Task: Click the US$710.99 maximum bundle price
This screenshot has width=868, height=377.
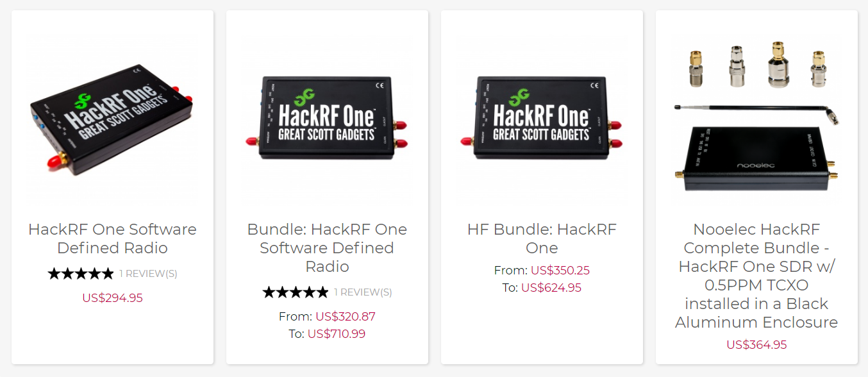Action: [337, 333]
